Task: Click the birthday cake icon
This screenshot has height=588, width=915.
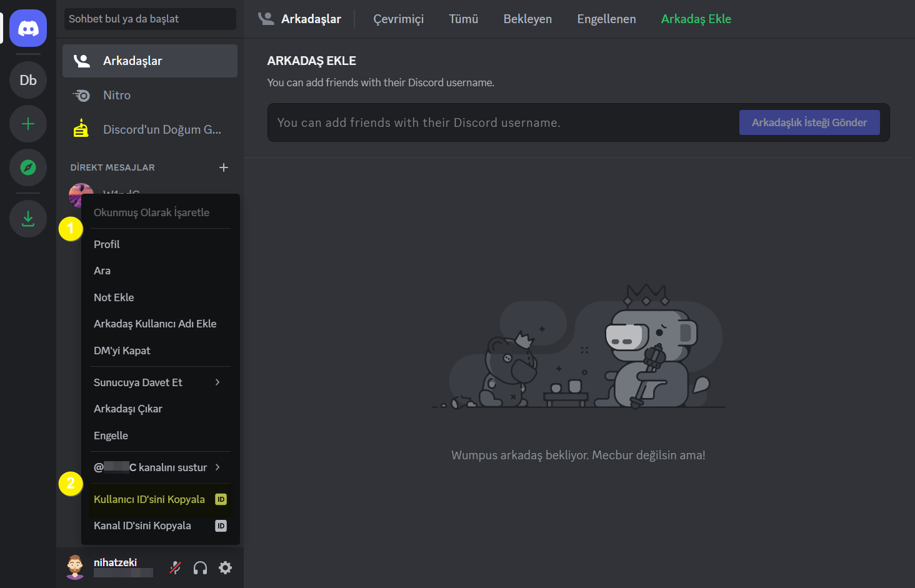Action: 81,128
